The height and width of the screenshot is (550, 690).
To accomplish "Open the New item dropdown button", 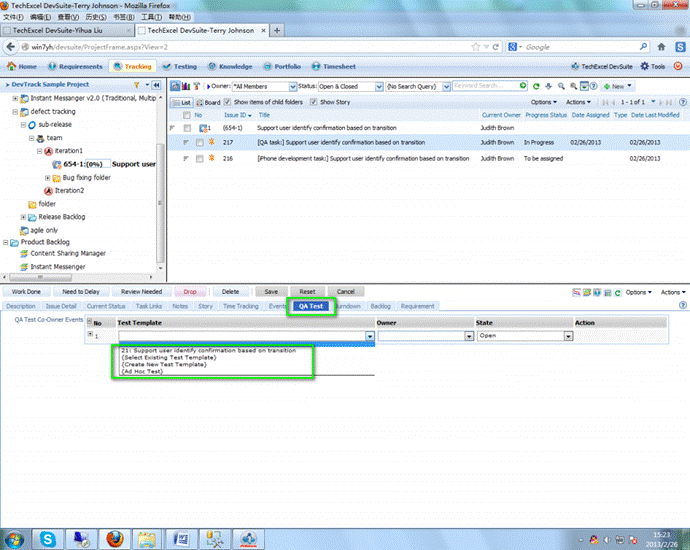I will coord(618,86).
